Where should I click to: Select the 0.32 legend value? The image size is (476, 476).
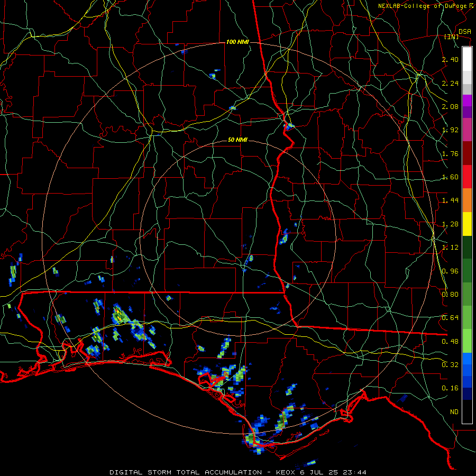450,365
